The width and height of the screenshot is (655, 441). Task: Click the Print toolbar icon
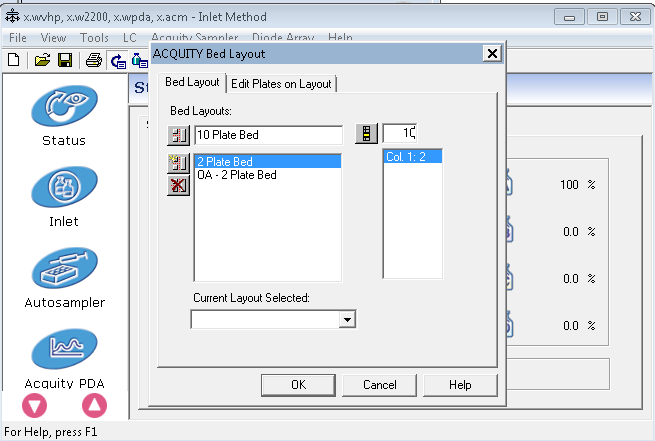(94, 60)
